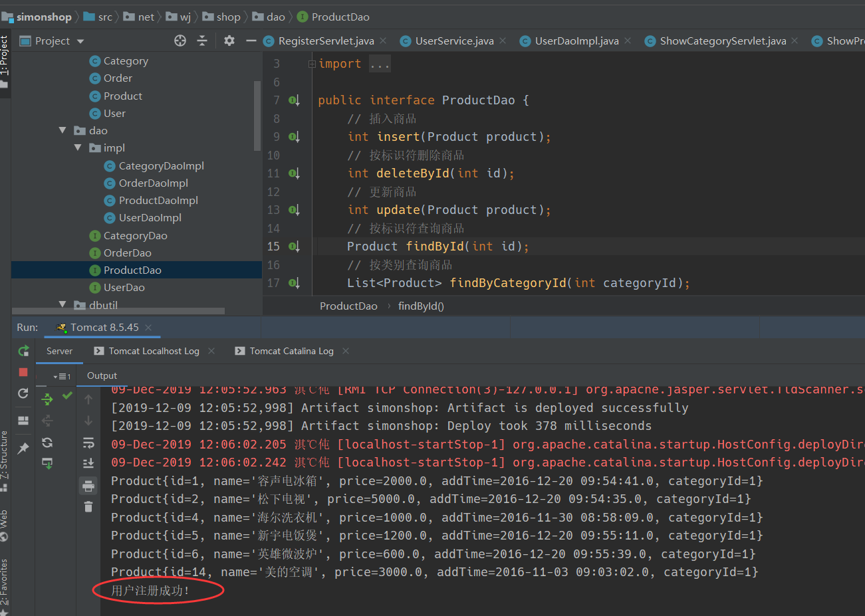This screenshot has height=616, width=865.
Task: Click gutter icon beside findByCategoryId
Action: [x=294, y=283]
